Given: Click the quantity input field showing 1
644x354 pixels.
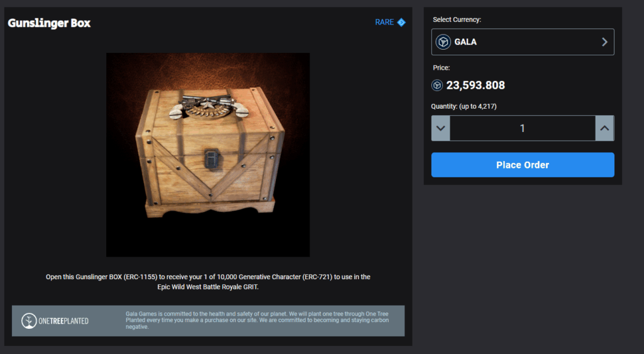Looking at the screenshot, I should pyautogui.click(x=523, y=128).
